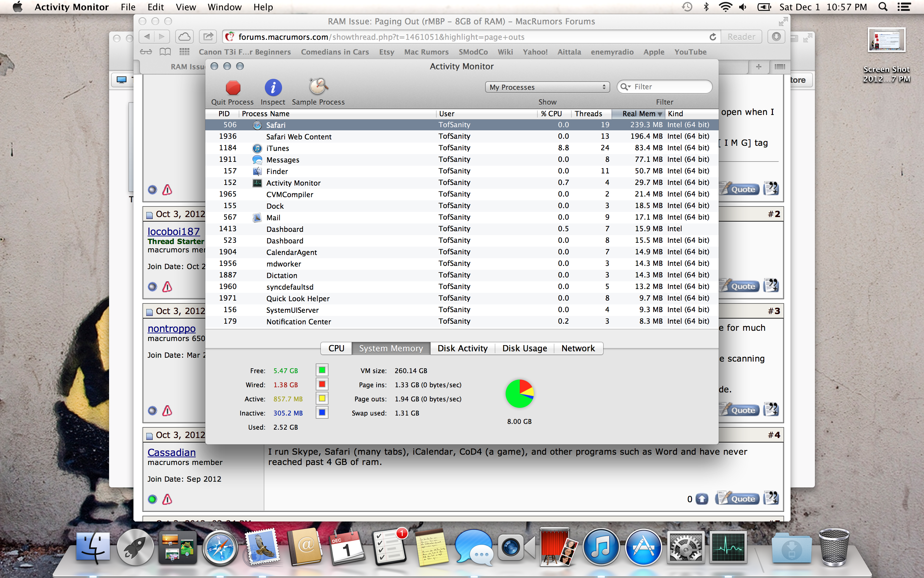
Task: Select the Finder process row
Action: (x=462, y=171)
